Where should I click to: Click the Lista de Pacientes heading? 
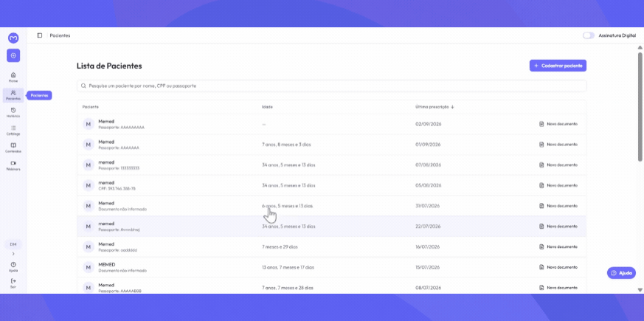point(109,66)
